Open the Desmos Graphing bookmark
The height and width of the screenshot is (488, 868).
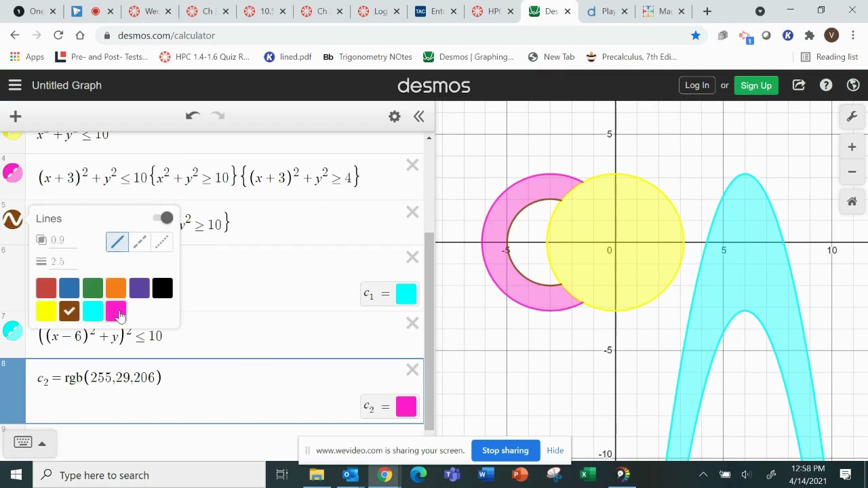[x=469, y=57]
